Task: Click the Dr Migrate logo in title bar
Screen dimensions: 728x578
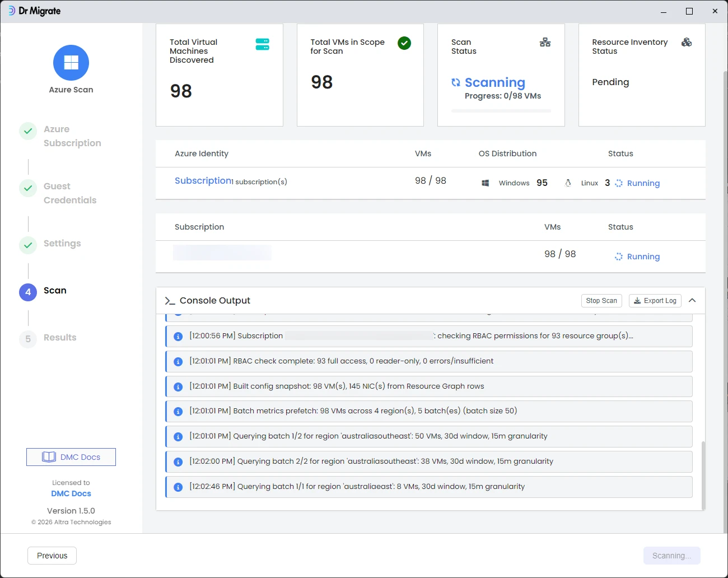Action: pos(35,11)
